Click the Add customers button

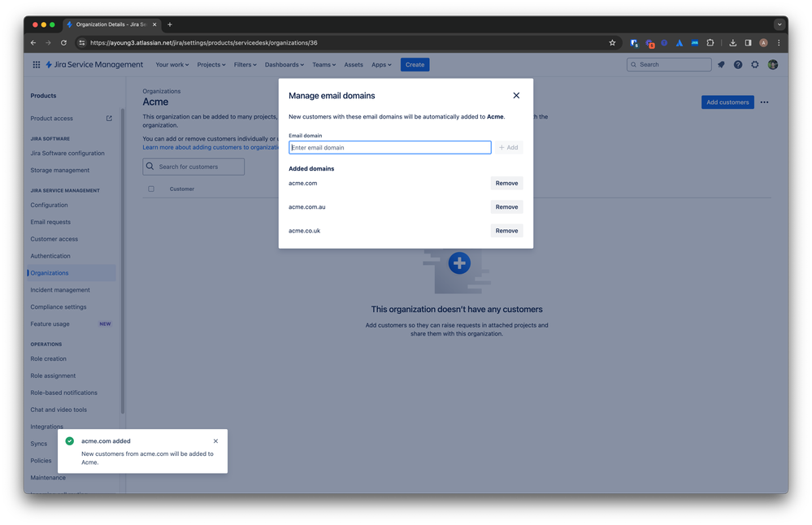pos(727,102)
